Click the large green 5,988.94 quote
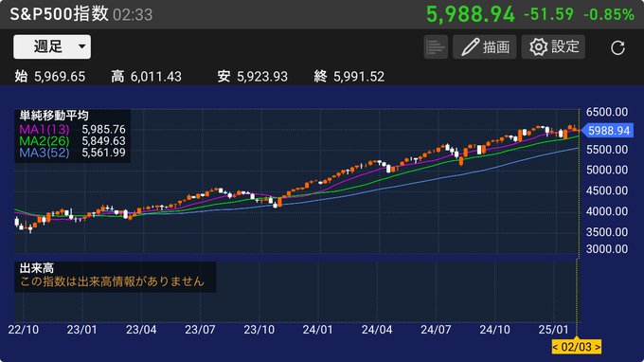Screen dimensions: 644x362 click(x=471, y=14)
